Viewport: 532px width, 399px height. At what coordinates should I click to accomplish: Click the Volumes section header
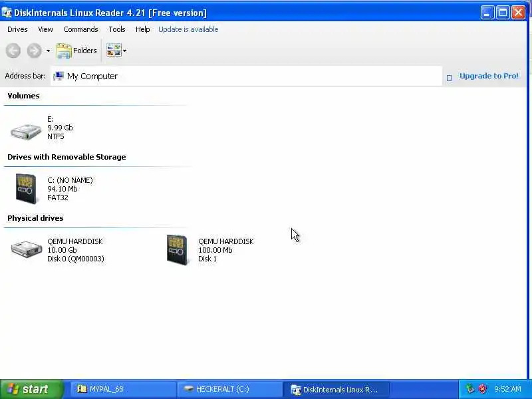coord(23,96)
